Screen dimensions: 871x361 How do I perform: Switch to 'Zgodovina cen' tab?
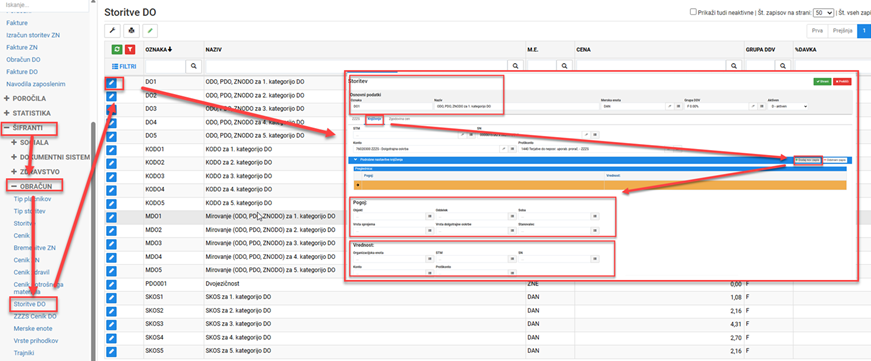tap(399, 119)
